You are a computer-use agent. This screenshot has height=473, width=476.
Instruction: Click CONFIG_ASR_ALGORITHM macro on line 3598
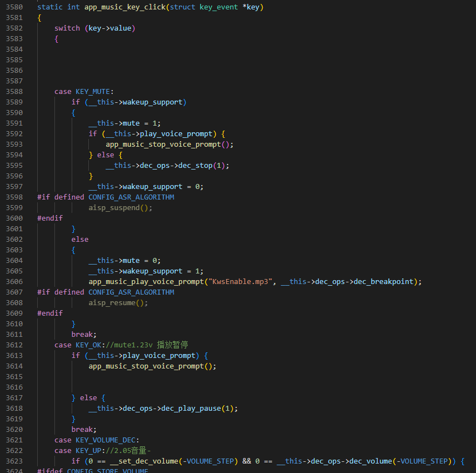131,197
